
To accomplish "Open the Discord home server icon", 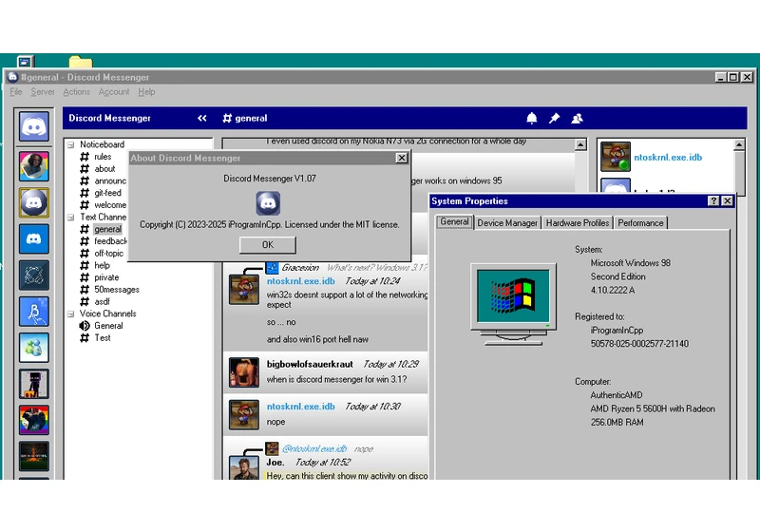I will click(x=34, y=126).
